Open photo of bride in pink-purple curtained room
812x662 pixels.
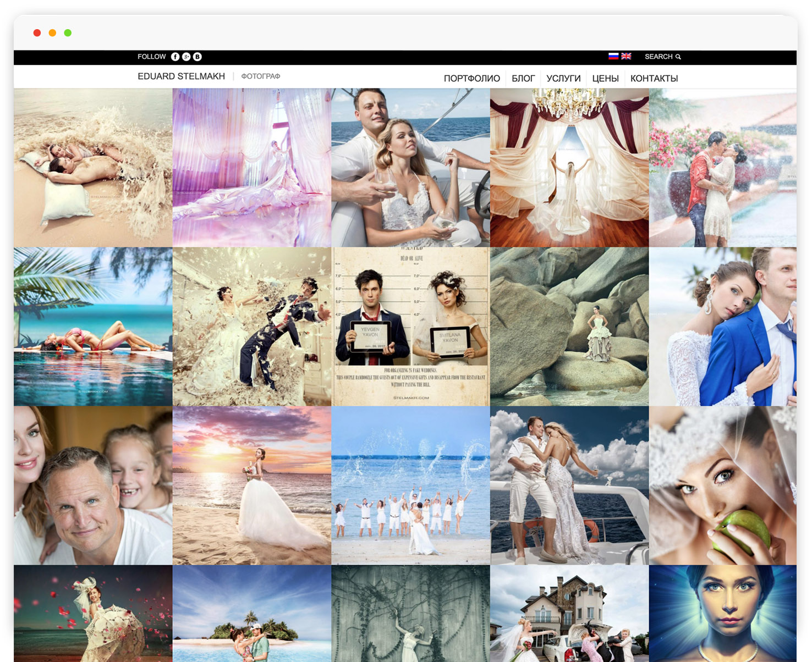tap(252, 168)
